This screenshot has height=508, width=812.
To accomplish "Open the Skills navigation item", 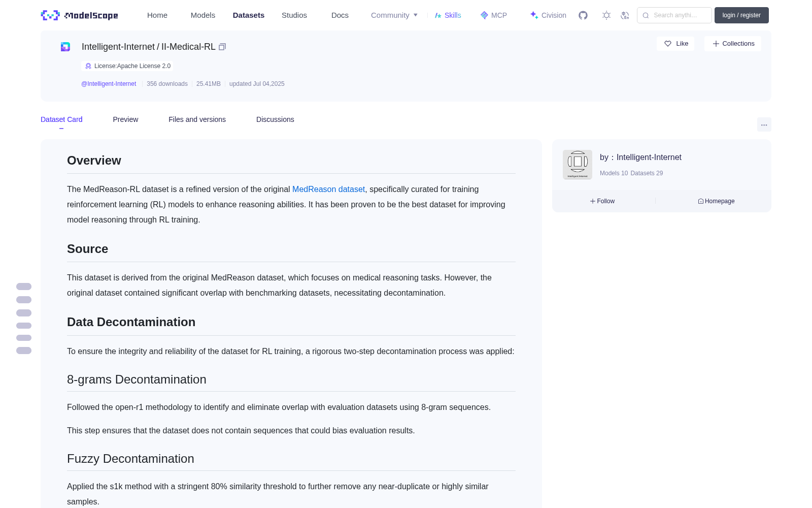I will pos(448,15).
